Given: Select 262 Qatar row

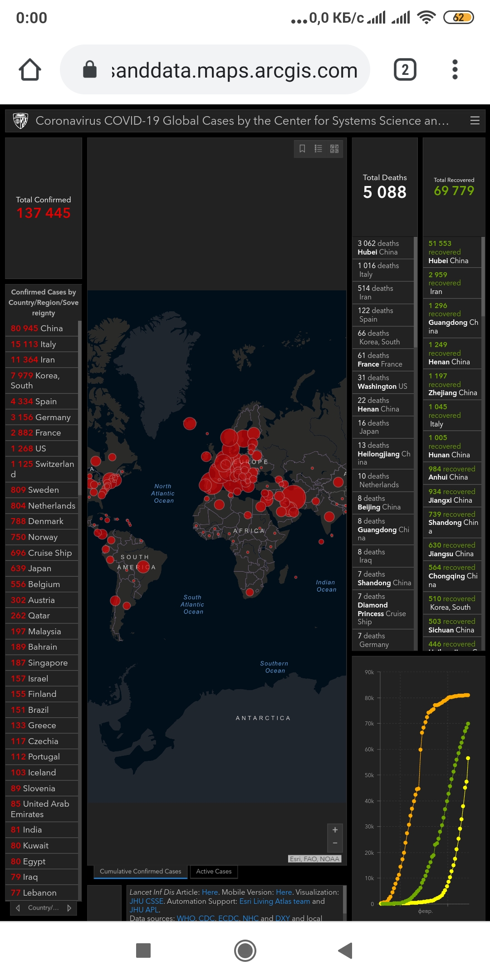Looking at the screenshot, I should tap(42, 616).
